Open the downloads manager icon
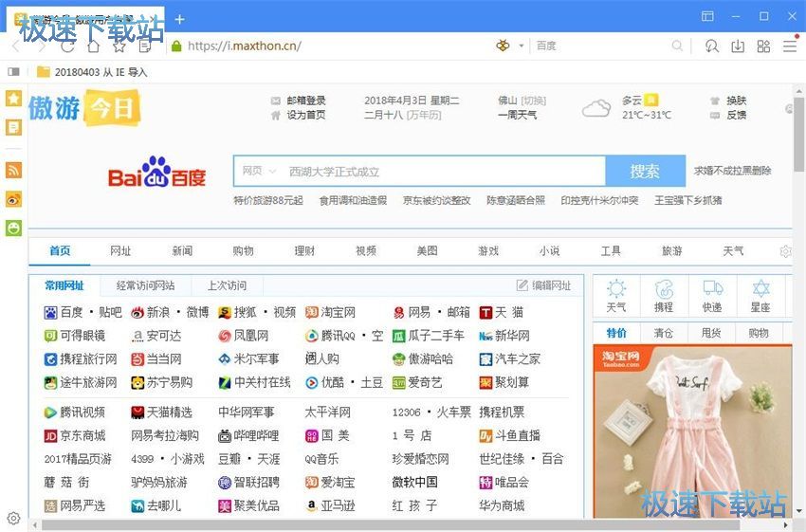The height and width of the screenshot is (532, 806). (x=738, y=46)
